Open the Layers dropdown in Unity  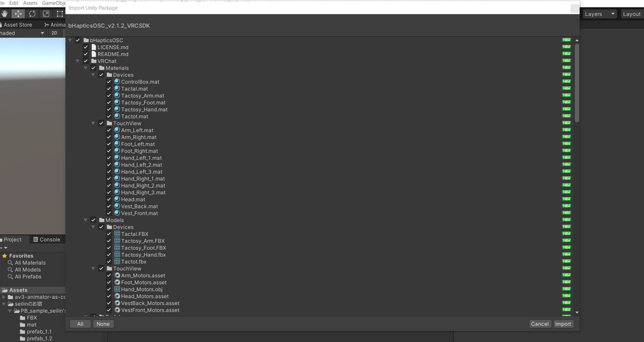[599, 14]
